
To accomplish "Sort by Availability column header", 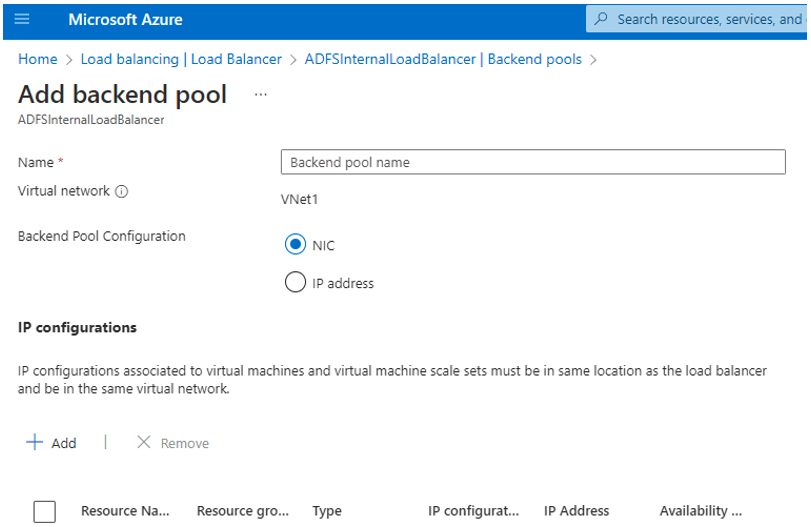I will (x=701, y=511).
